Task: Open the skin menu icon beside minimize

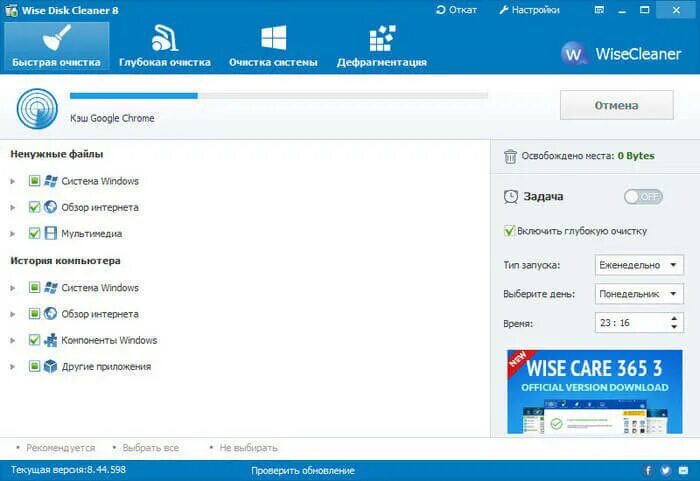Action: click(x=599, y=10)
